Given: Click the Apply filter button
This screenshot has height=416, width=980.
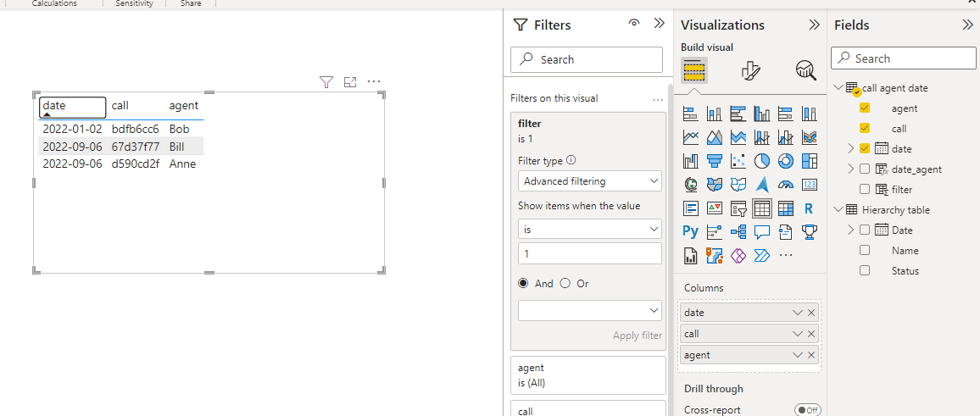Looking at the screenshot, I should point(637,336).
